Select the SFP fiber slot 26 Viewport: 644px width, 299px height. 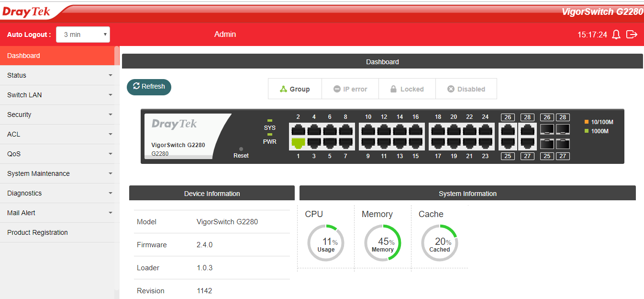click(x=547, y=129)
